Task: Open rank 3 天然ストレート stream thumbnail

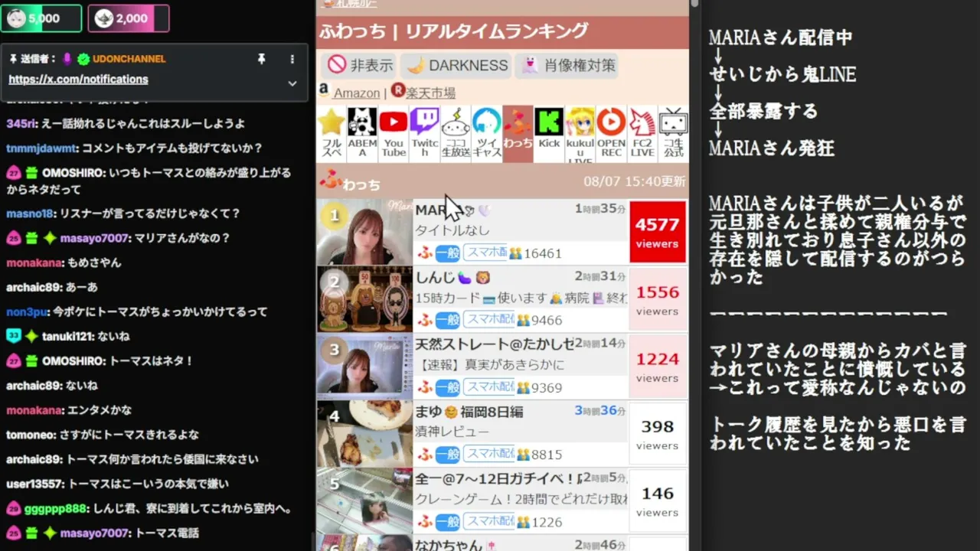Action: [365, 367]
